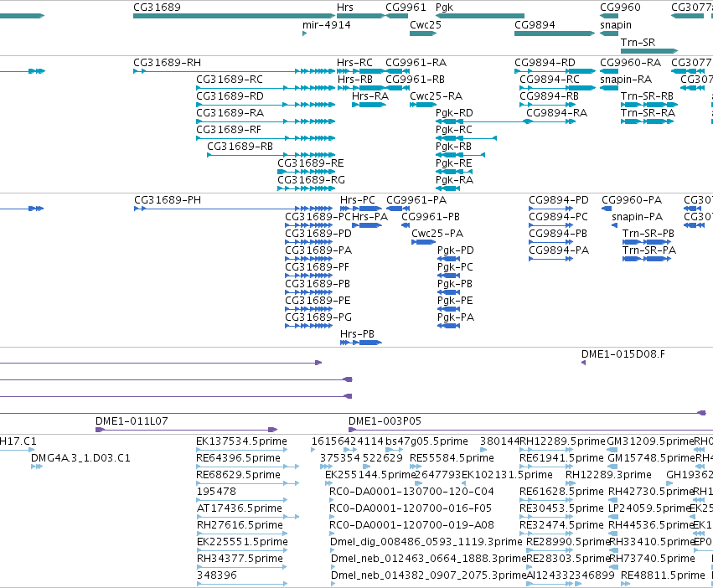Click the mir-4914 gene label

327,25
